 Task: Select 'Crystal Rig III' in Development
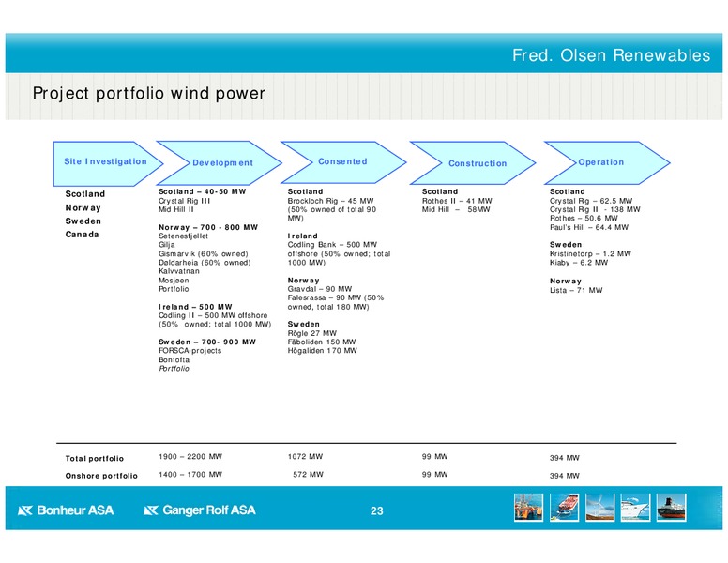click(x=184, y=201)
